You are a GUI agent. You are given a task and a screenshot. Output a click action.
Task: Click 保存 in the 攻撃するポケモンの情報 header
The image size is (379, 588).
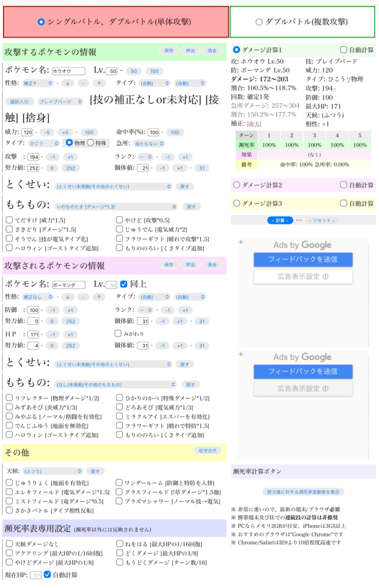point(169,51)
